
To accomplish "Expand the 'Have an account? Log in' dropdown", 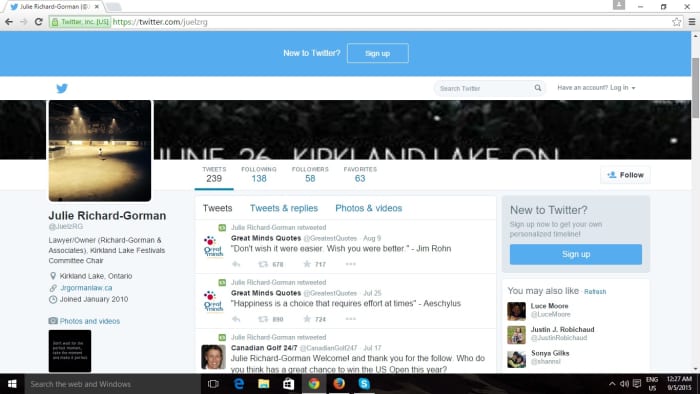I will pos(596,87).
